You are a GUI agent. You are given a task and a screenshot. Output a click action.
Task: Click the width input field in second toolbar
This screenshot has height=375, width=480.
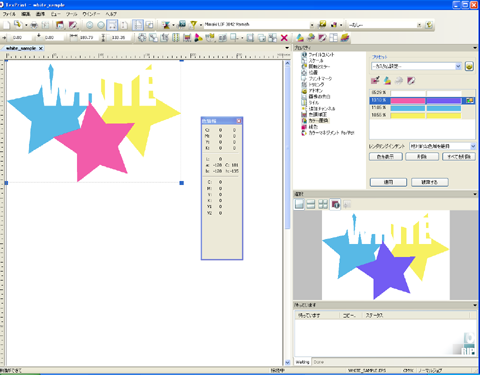tap(88, 38)
